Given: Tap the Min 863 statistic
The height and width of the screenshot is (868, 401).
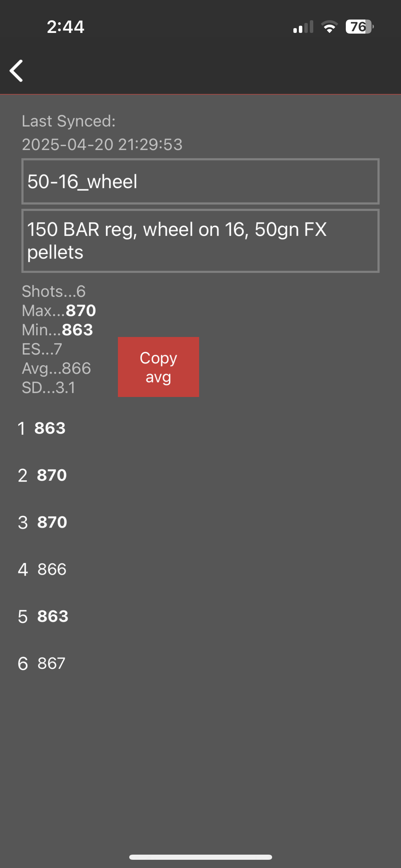Looking at the screenshot, I should point(58,330).
